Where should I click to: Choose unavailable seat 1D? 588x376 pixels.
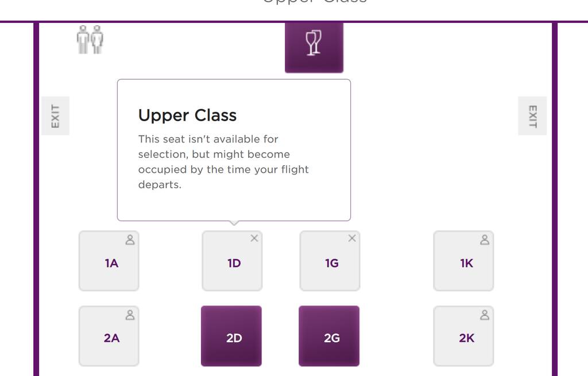coord(232,261)
